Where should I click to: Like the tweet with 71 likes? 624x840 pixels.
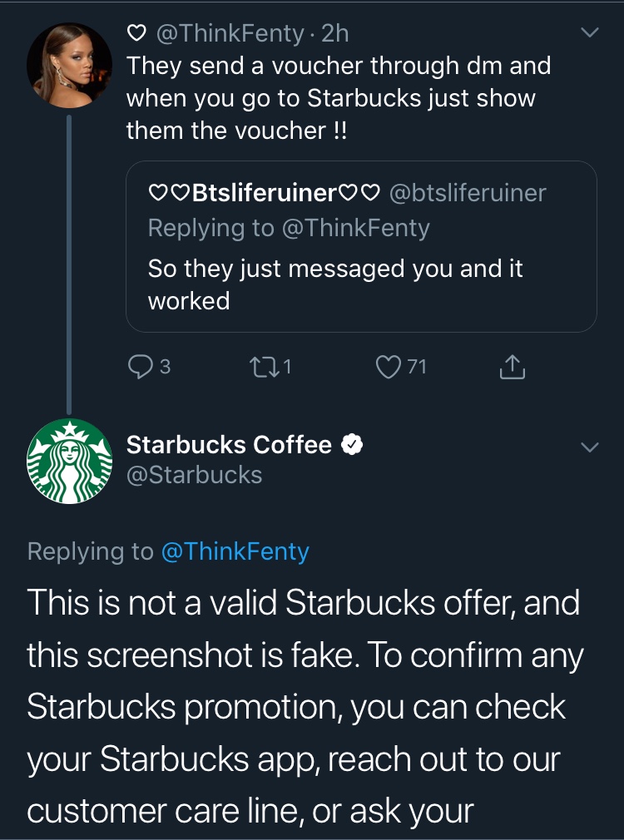pos(389,366)
